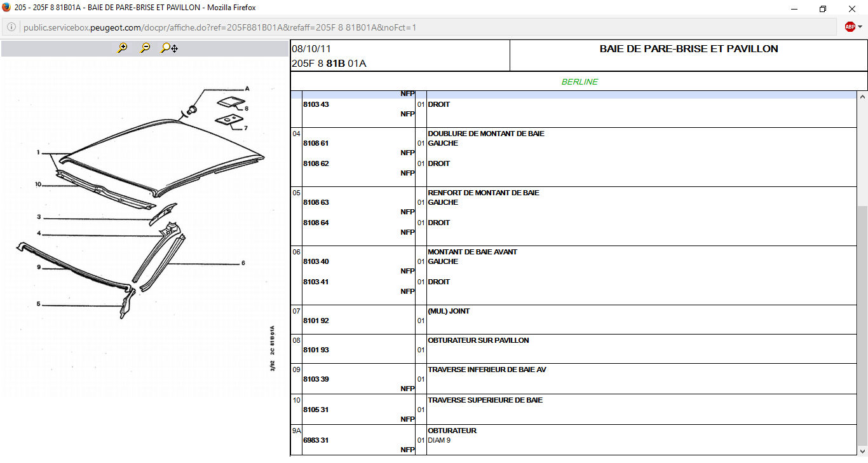Click the zoom out magnifier icon
This screenshot has width=868, height=463.
click(146, 48)
